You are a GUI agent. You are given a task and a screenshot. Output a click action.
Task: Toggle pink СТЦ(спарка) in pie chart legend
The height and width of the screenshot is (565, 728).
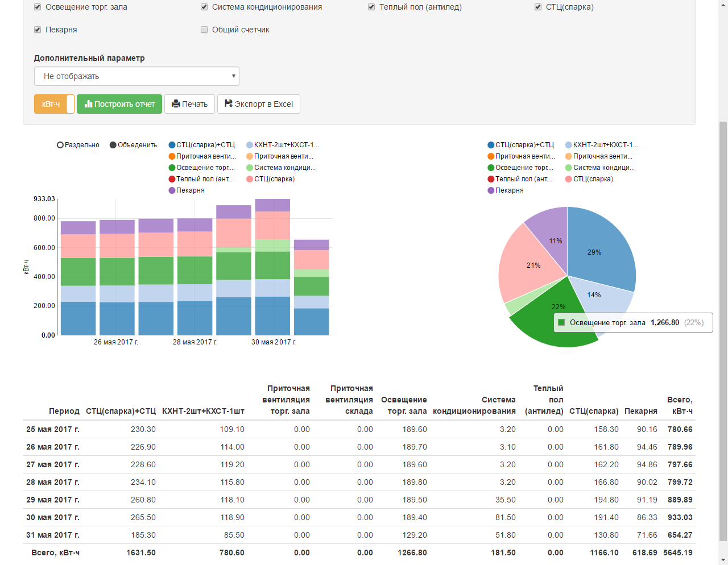590,179
